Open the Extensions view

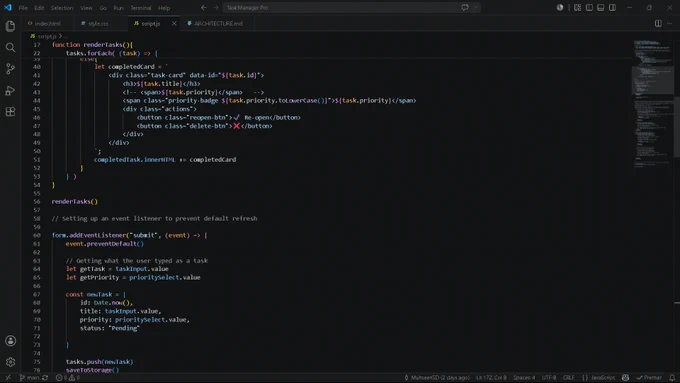(10, 111)
